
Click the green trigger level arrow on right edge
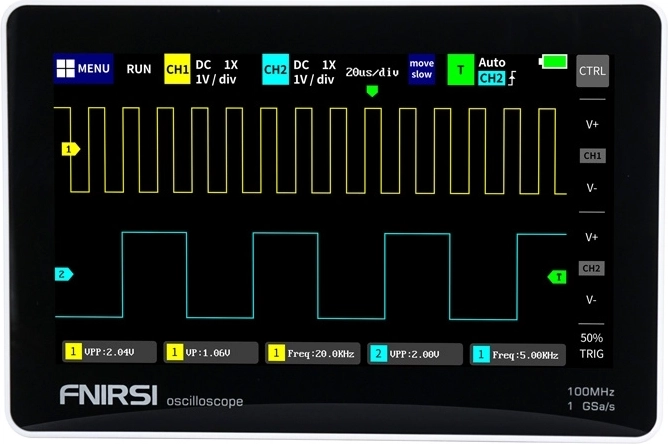(x=558, y=277)
